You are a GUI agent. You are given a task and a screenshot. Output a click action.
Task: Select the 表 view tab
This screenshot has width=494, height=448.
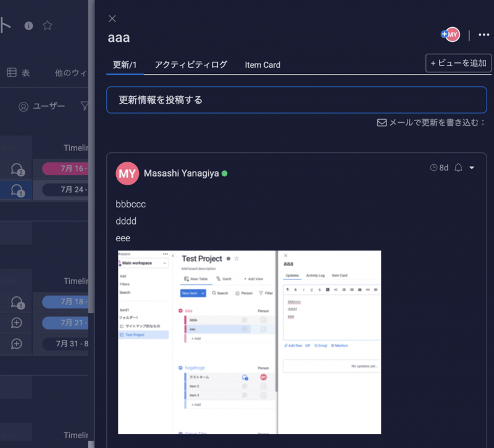[x=19, y=73]
